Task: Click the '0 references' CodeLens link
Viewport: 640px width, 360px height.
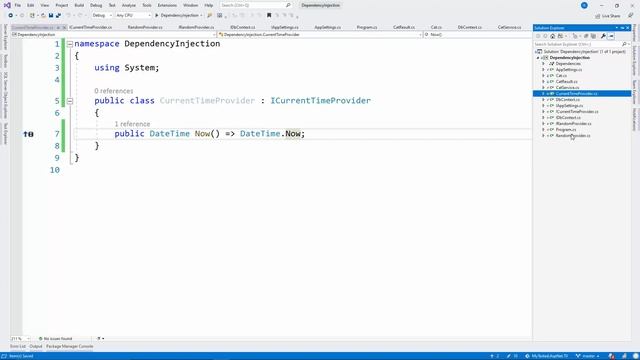Action: click(113, 91)
